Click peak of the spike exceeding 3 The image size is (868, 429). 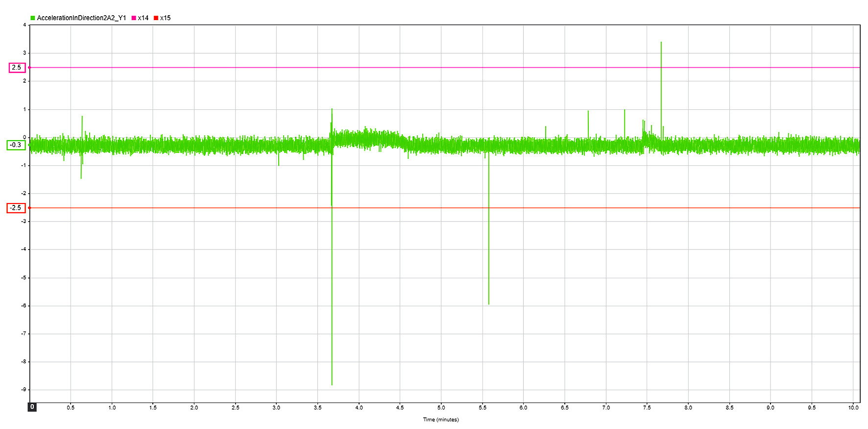[x=661, y=43]
